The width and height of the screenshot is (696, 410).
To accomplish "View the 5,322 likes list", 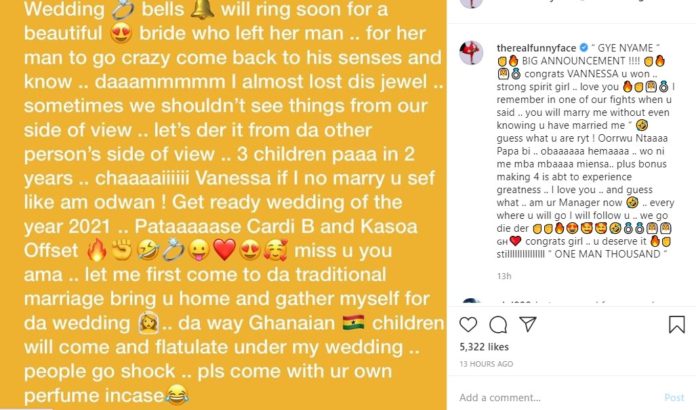I will [484, 347].
